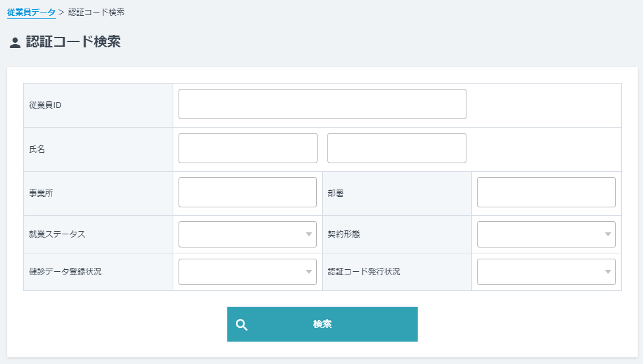Image resolution: width=643 pixels, height=364 pixels.
Task: Focus the second 氏名 input field
Action: tap(397, 148)
